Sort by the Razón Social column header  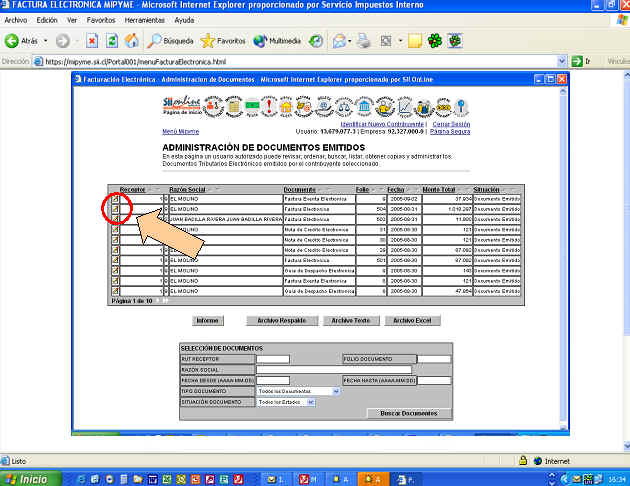pyautogui.click(x=187, y=189)
